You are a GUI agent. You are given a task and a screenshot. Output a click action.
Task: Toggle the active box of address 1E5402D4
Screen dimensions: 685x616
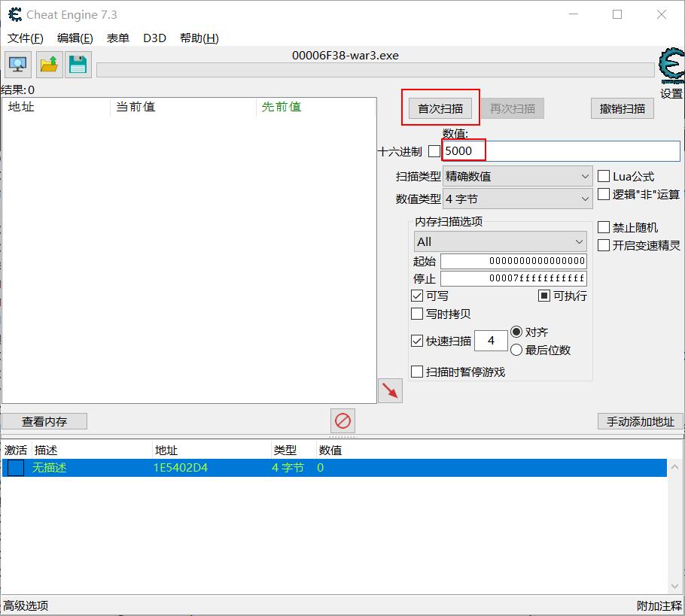pos(16,468)
